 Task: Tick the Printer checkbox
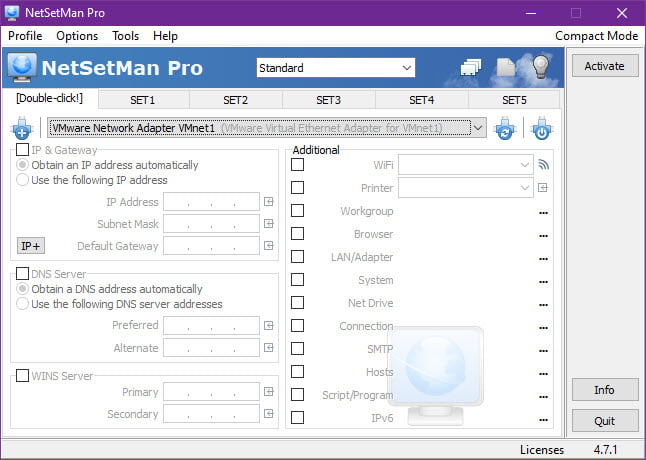click(x=297, y=188)
